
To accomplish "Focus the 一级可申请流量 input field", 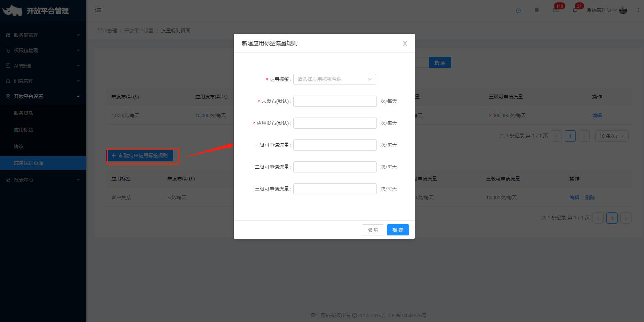I will tap(335, 145).
